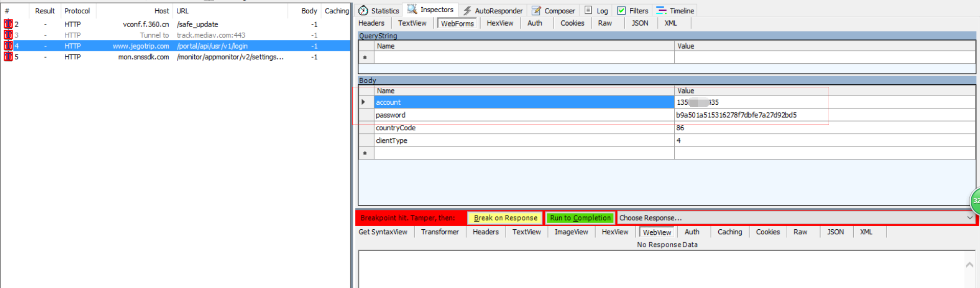Click Break on Response button

pos(505,218)
